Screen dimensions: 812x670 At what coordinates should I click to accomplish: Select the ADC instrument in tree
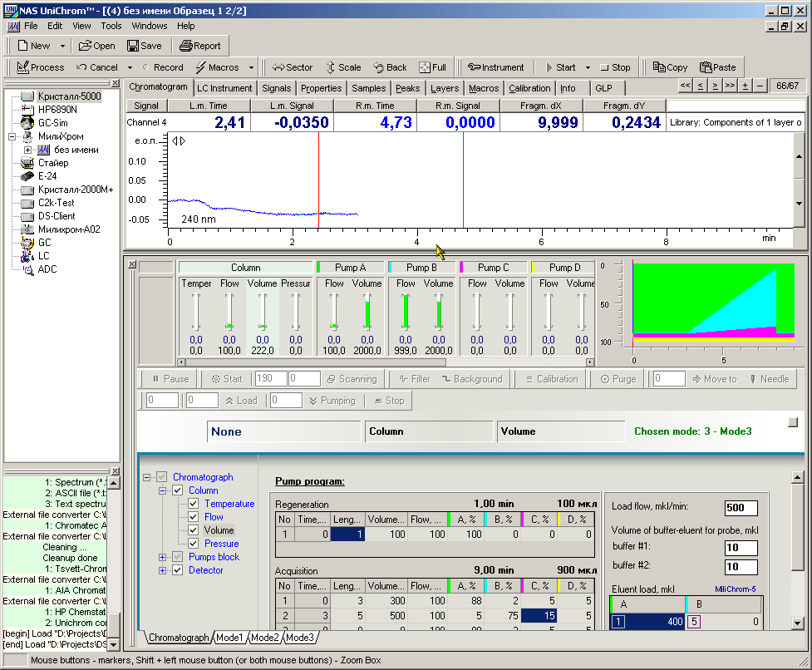pos(47,269)
